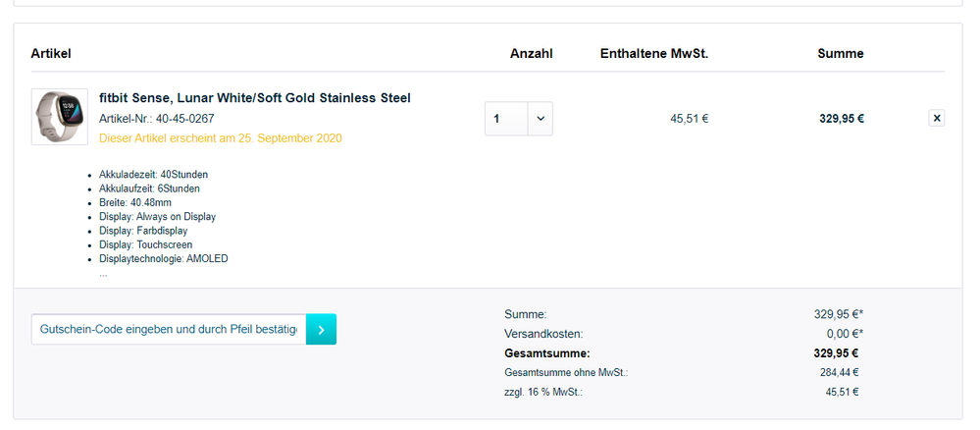The width and height of the screenshot is (980, 430).
Task: Open fitbit Sense Lunar White product title
Action: click(255, 98)
